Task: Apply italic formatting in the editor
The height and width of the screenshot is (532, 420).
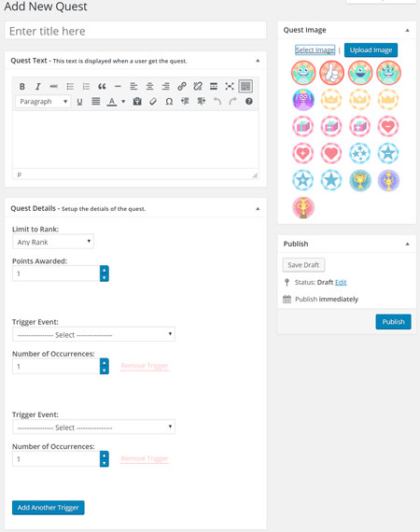Action: tap(38, 87)
